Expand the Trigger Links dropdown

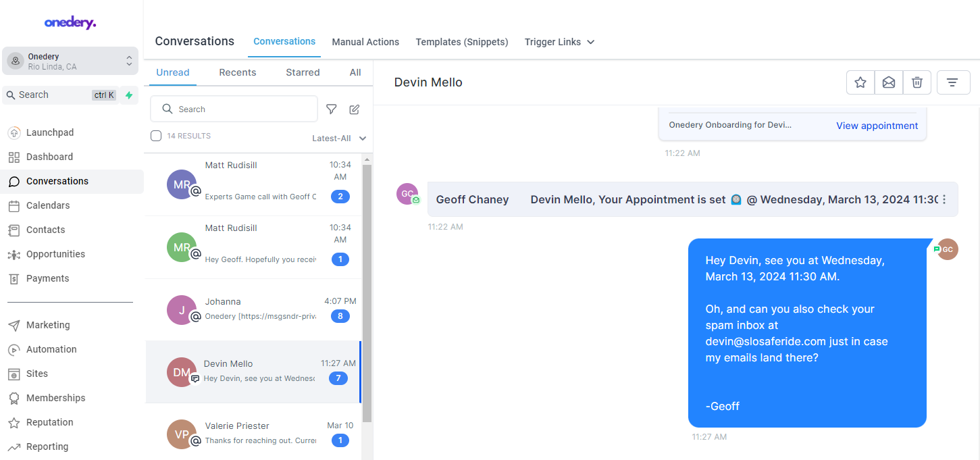click(559, 42)
